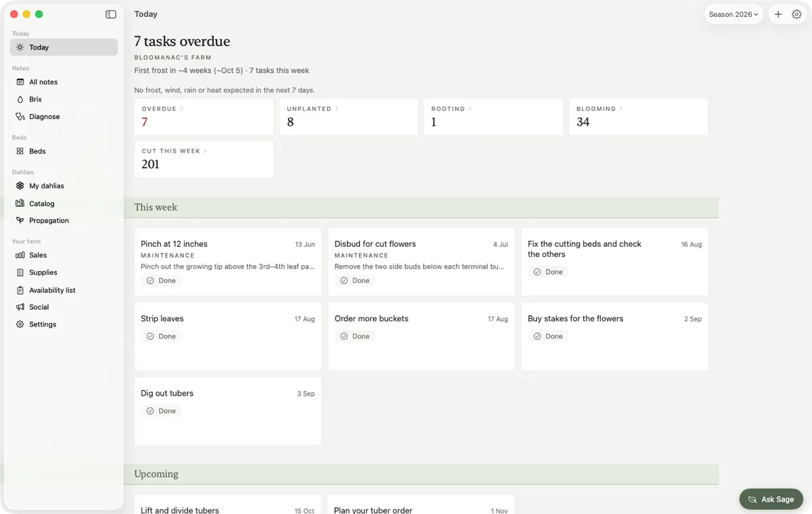Click the Order more buckets title

[371, 319]
